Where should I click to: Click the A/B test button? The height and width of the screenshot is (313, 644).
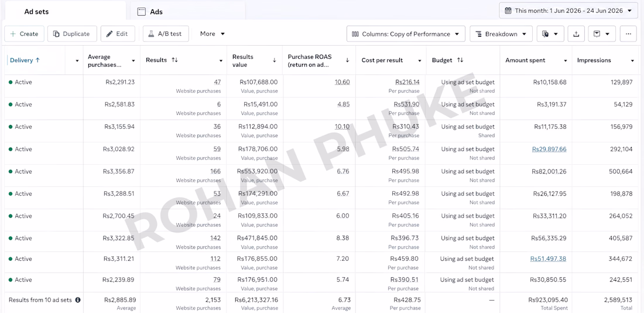pos(166,34)
